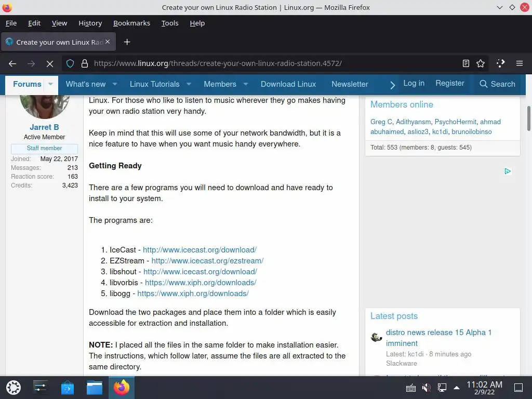Expand Members dropdown arrow
The width and height of the screenshot is (532, 399).
tap(246, 84)
